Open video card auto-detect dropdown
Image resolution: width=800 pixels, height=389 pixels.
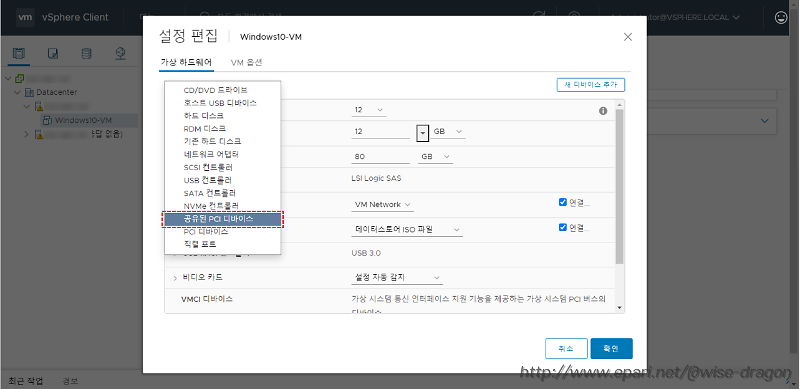point(397,278)
